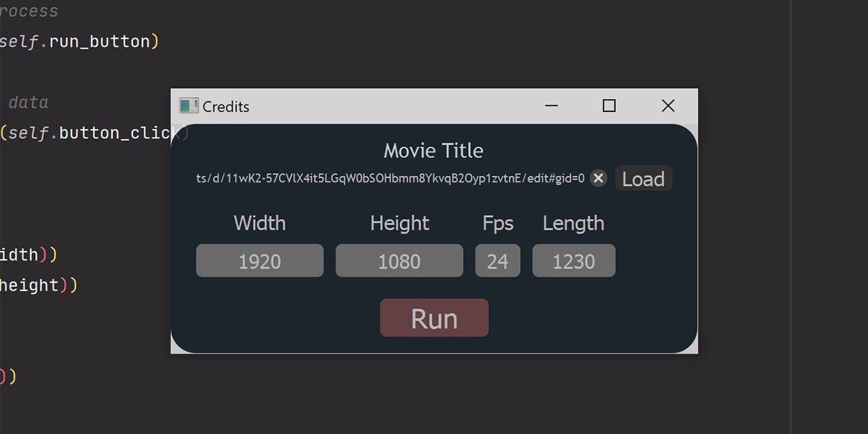Click the data comment in the code editor
The image size is (868, 434).
point(28,102)
